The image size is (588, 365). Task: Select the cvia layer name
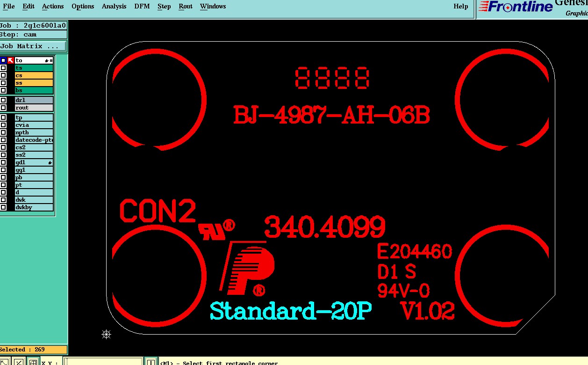point(34,125)
